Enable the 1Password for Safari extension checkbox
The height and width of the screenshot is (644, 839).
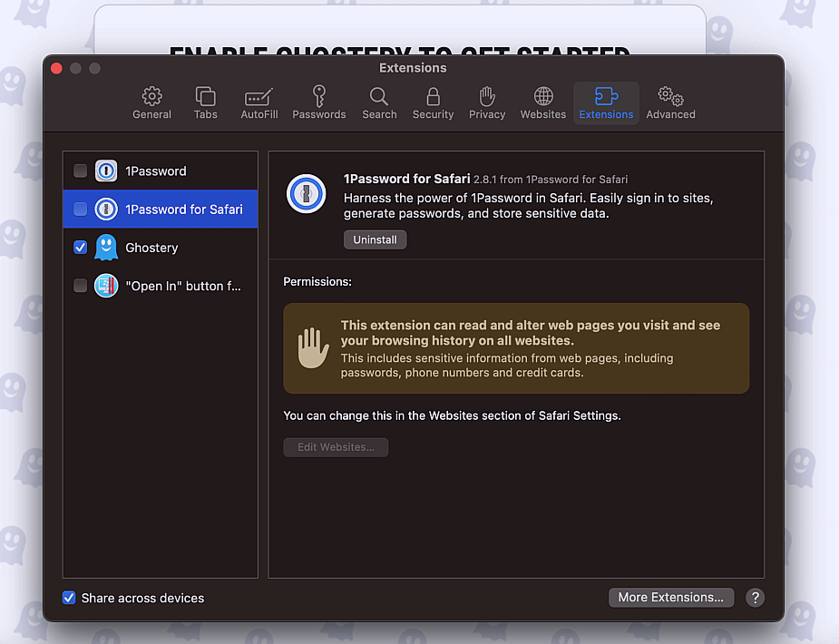[x=80, y=208]
